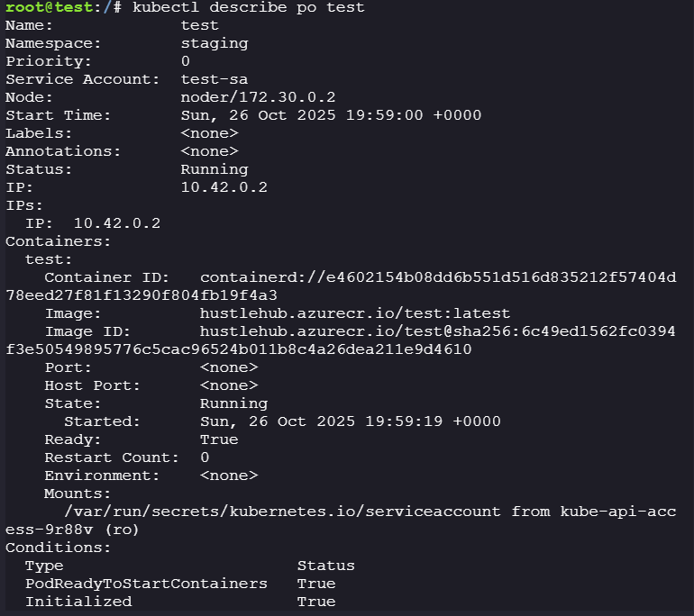Click the Annotations value <none>
Screen dimensions: 694x616
click(209, 151)
